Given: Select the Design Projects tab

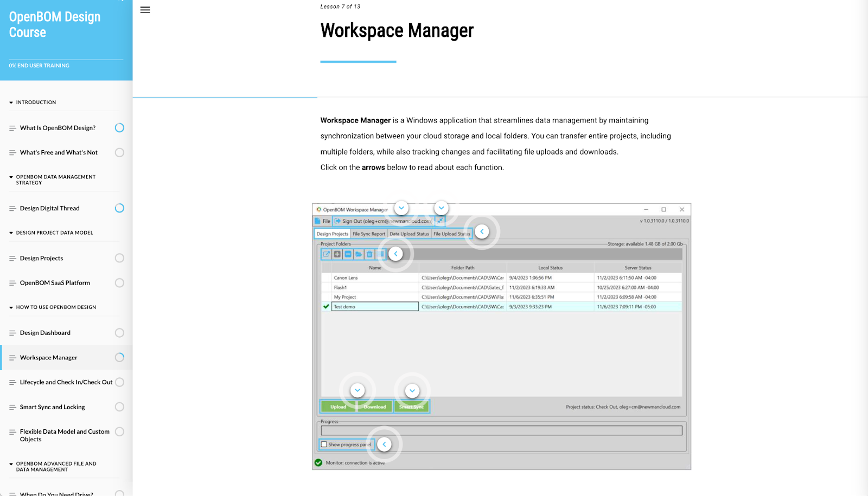Looking at the screenshot, I should [x=332, y=234].
